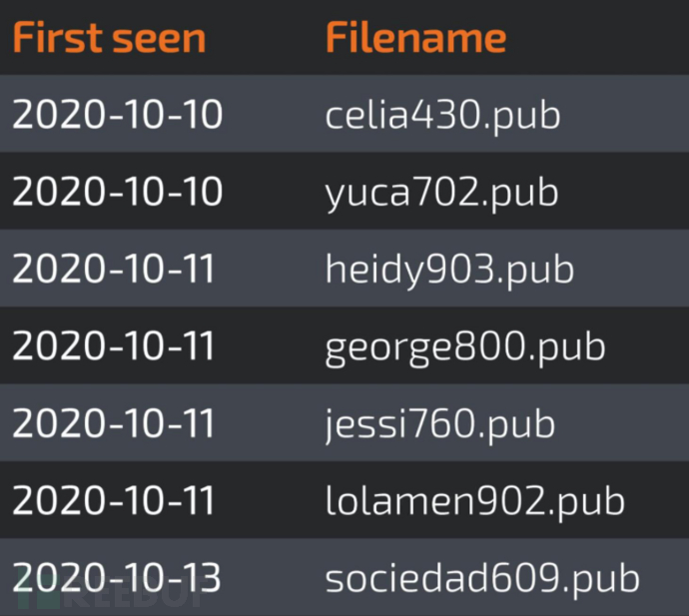Click the heidy903.pub filename
Image resolution: width=689 pixels, height=616 pixels.
tap(449, 270)
